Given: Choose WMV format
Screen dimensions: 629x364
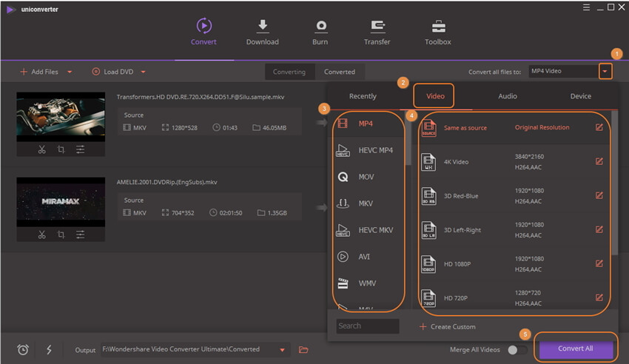Looking at the screenshot, I should pyautogui.click(x=366, y=283).
